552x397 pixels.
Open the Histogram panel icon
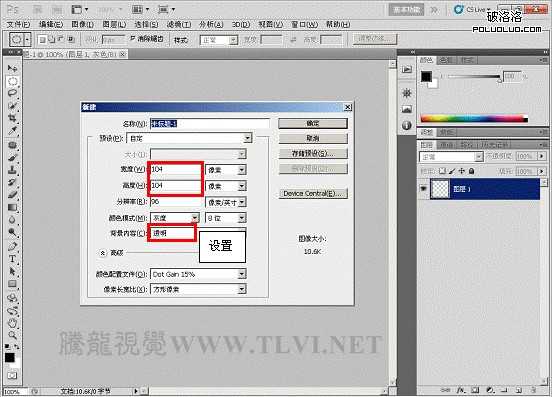pyautogui.click(x=407, y=109)
